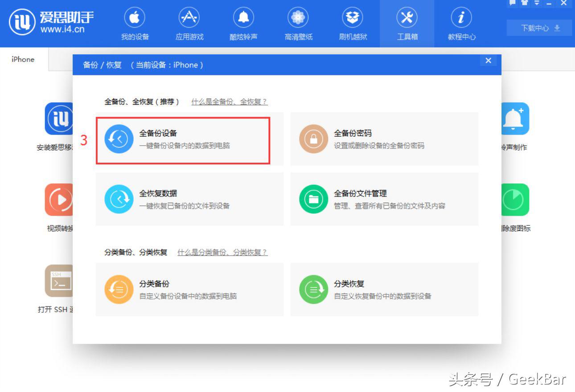Start 全备份设备 full device backup

(183, 139)
